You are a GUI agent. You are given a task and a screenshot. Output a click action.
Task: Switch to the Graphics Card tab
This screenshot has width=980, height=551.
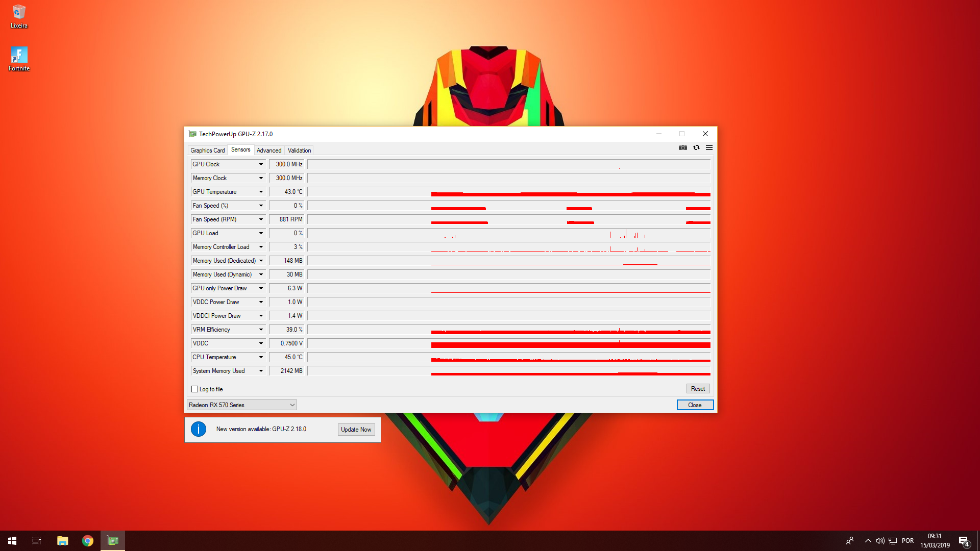coord(207,151)
